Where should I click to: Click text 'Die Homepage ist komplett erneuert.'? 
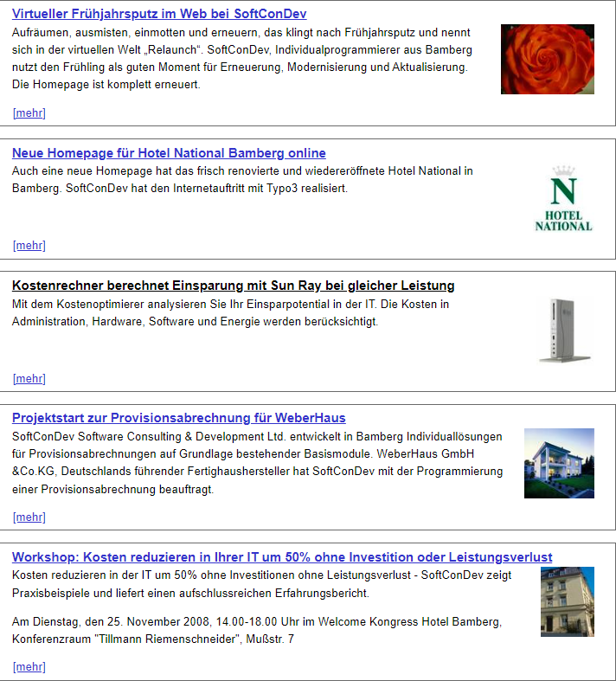(x=106, y=85)
